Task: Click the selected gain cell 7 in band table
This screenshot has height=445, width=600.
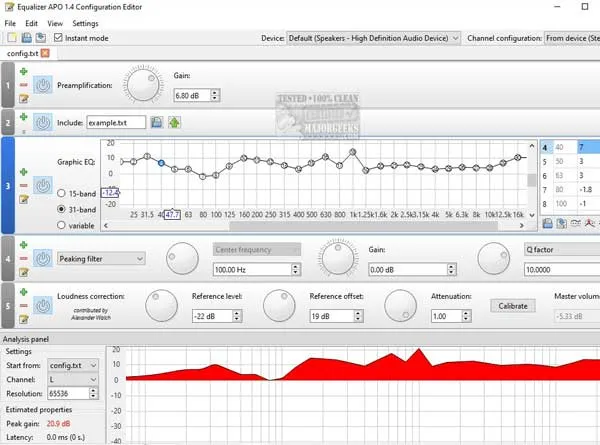Action: point(589,147)
